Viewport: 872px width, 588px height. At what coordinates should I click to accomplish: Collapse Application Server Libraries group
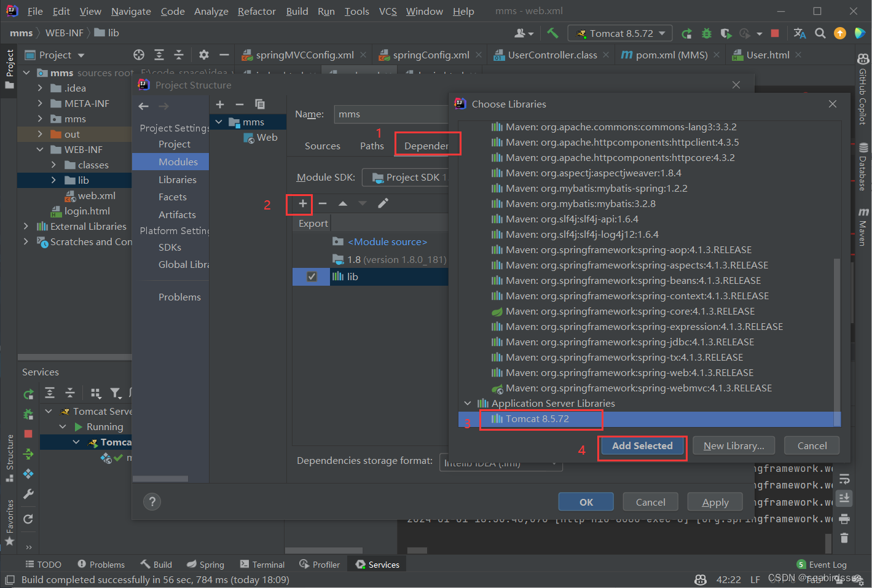click(x=468, y=403)
